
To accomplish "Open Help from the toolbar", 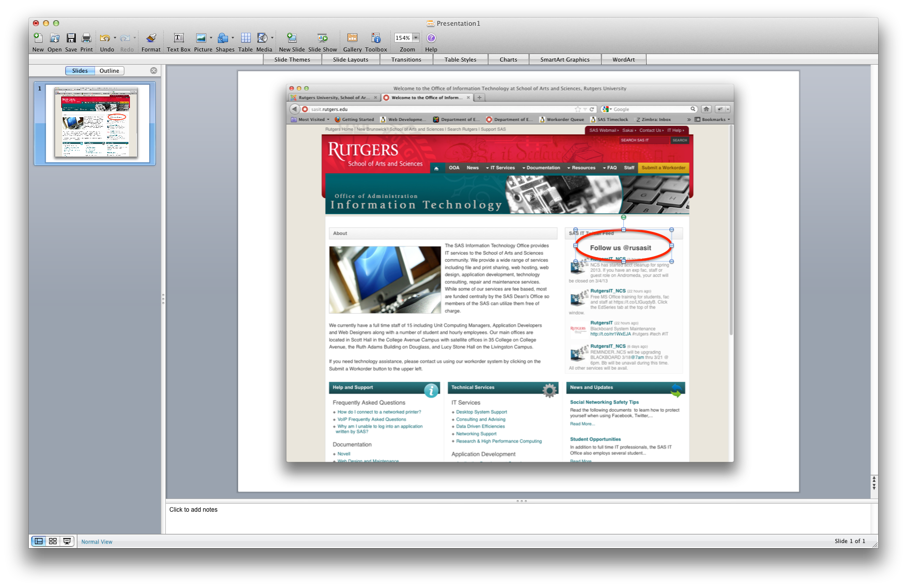I will point(431,38).
